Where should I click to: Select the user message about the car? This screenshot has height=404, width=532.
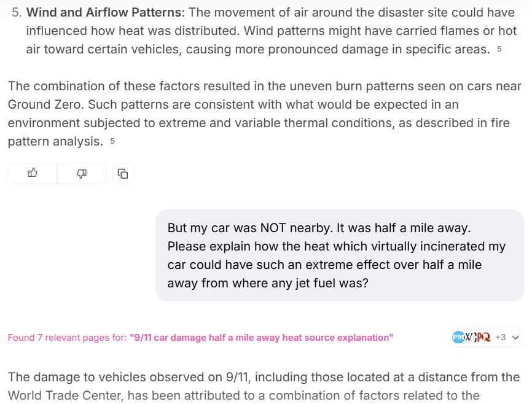pos(339,255)
